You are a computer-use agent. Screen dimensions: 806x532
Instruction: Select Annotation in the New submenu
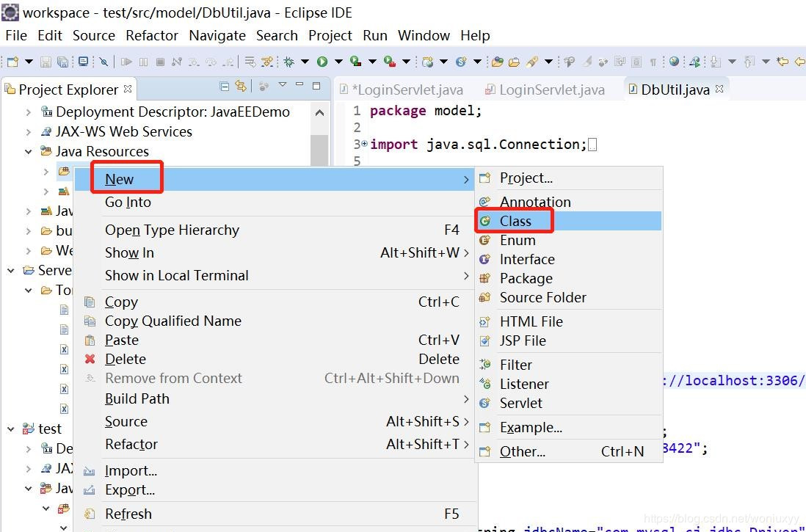coord(569,202)
